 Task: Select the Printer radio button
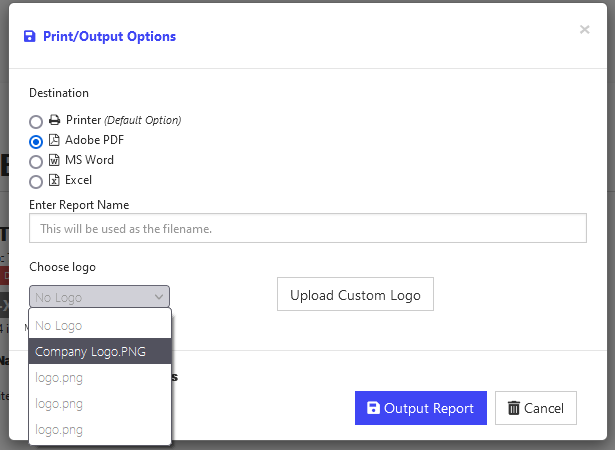(x=36, y=122)
